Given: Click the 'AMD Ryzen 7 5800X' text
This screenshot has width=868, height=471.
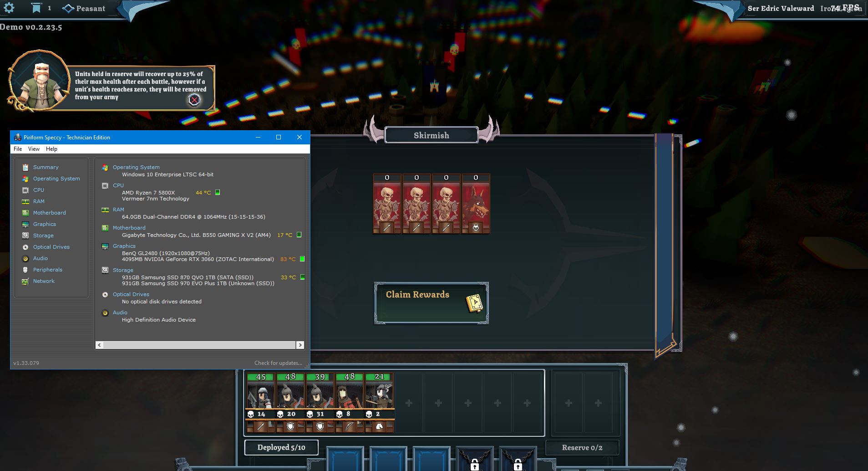Looking at the screenshot, I should (x=148, y=193).
